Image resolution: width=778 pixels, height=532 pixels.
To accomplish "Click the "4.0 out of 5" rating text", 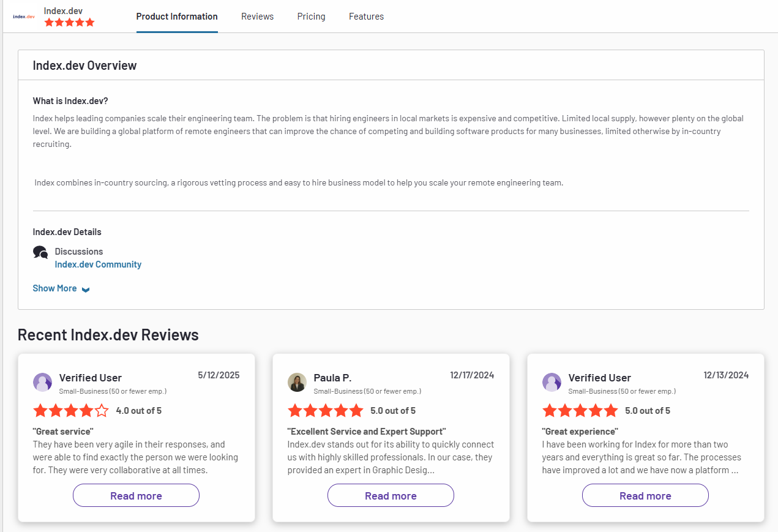I will click(139, 411).
